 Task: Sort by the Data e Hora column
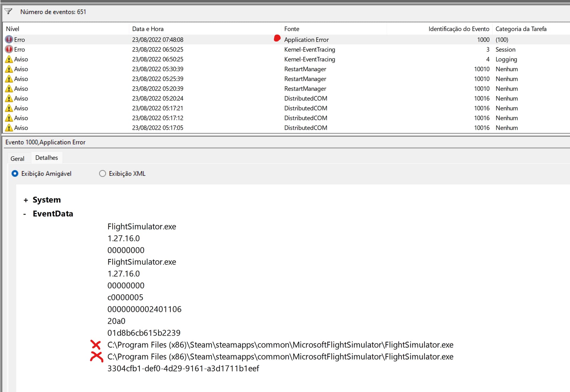[x=205, y=29]
